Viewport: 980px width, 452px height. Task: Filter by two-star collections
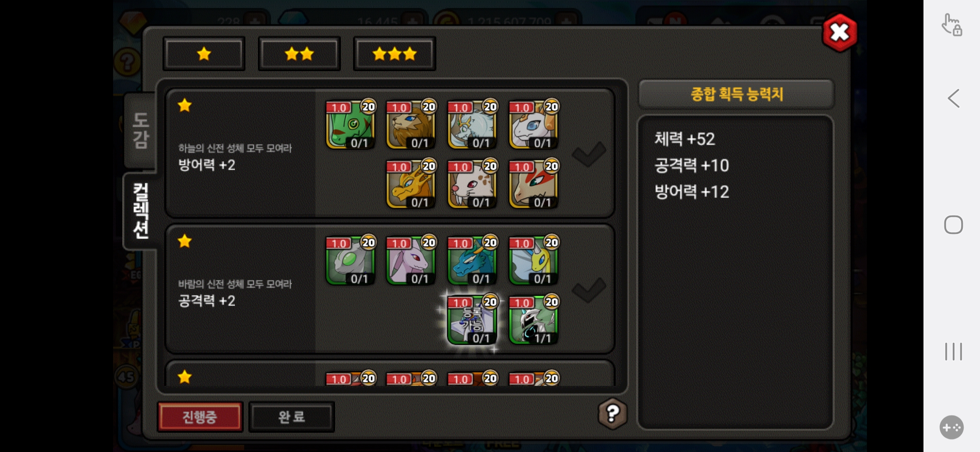pyautogui.click(x=299, y=54)
